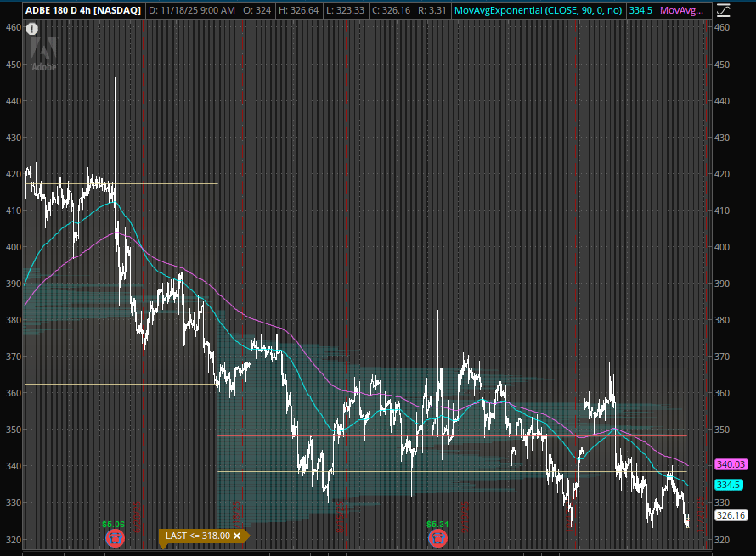
Task: Select the red horizontal line near 348
Action: pos(452,436)
